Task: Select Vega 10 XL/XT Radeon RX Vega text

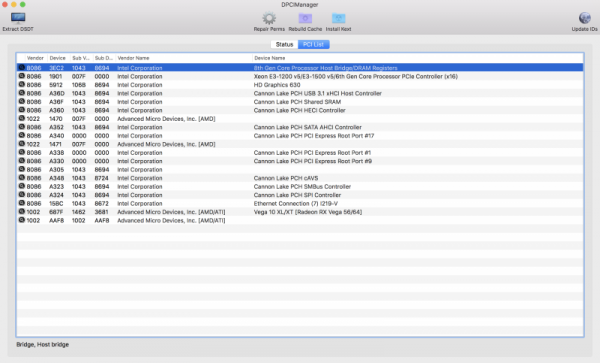Action: click(308, 212)
